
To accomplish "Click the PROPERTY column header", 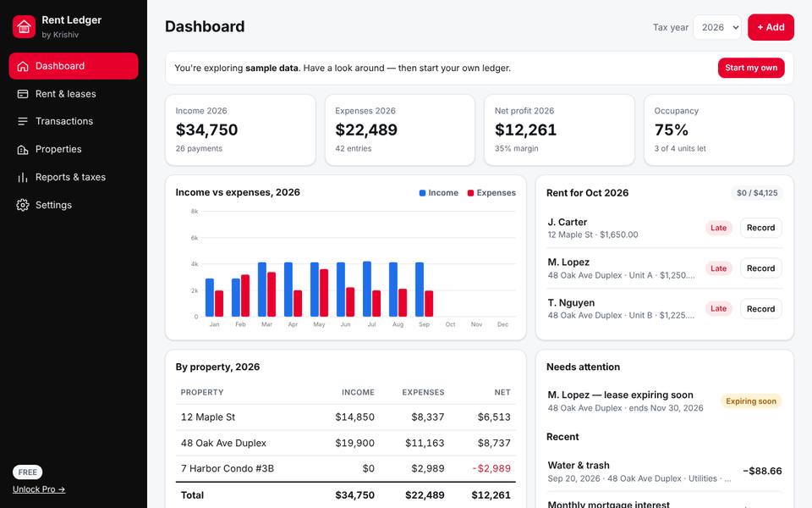I will point(202,392).
